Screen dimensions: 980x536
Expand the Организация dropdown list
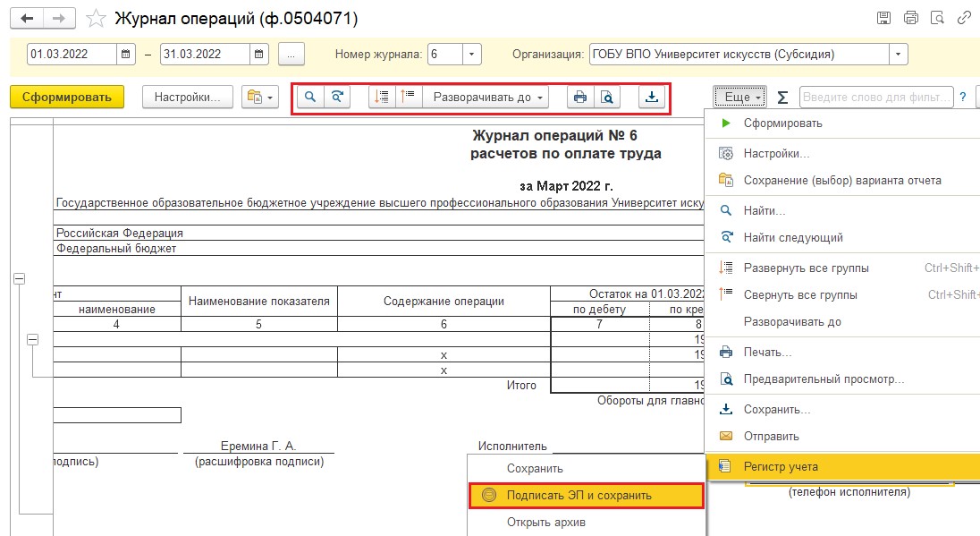pyautogui.click(x=898, y=55)
